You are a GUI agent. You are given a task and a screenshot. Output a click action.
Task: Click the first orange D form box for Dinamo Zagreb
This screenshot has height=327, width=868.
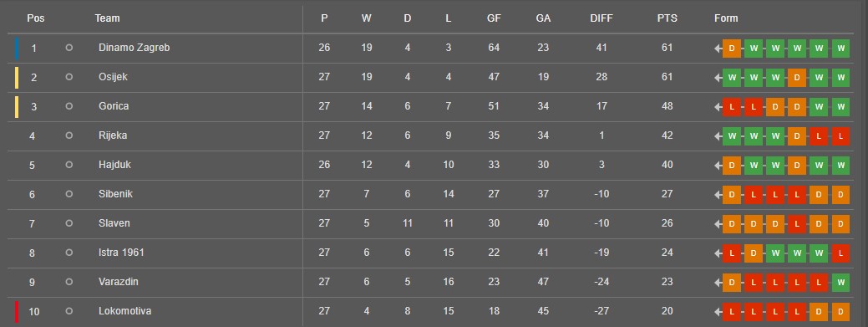(x=731, y=49)
